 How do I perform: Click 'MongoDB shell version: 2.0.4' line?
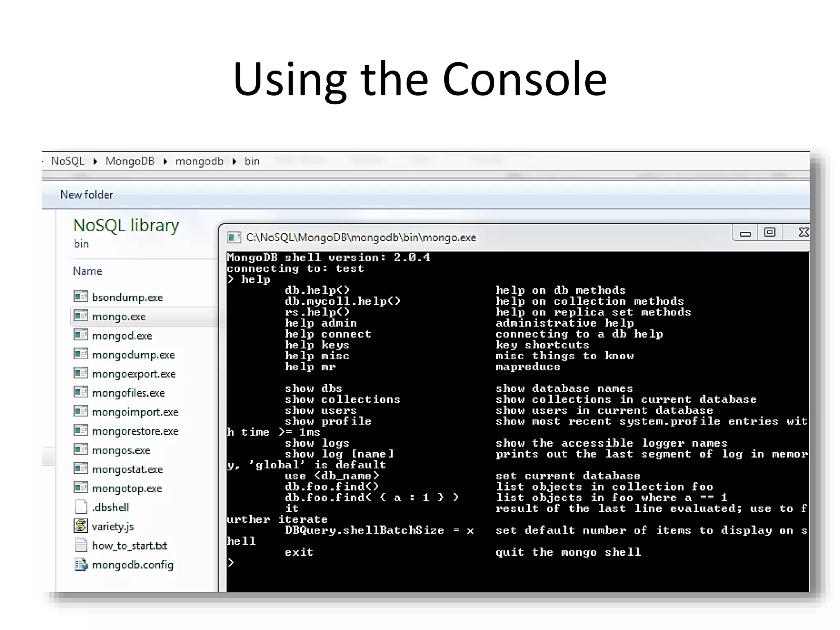pos(329,258)
